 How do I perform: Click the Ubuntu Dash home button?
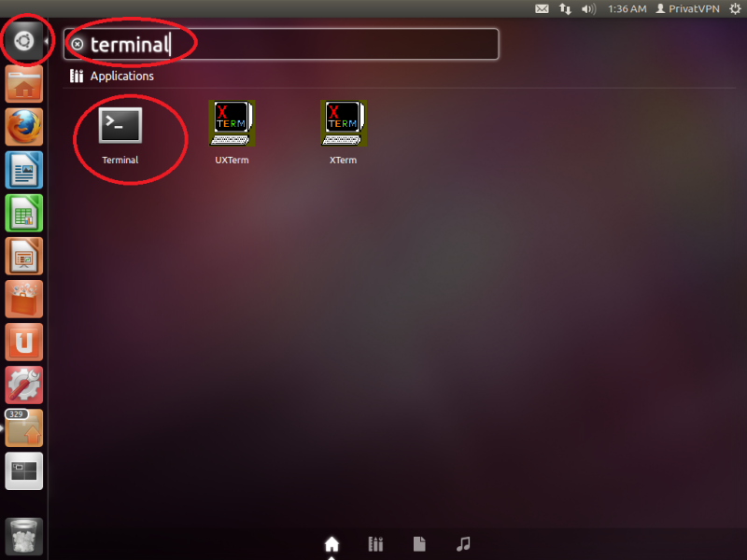[x=23, y=42]
